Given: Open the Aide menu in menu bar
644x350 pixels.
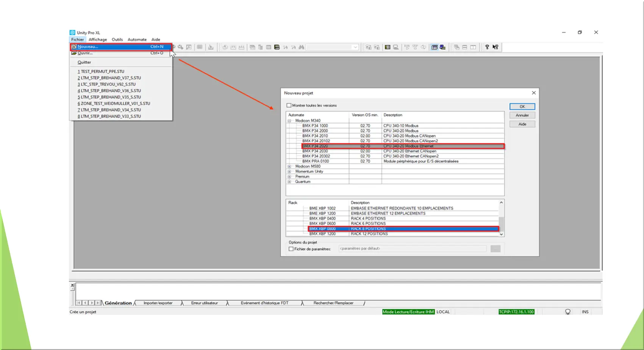Looking at the screenshot, I should [x=156, y=39].
